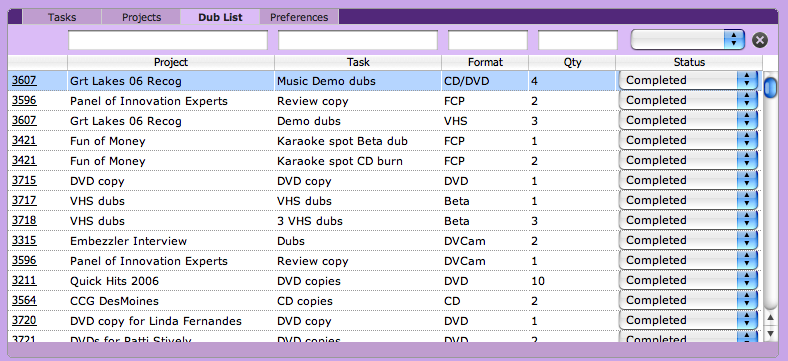Image resolution: width=788 pixels, height=361 pixels.
Task: Open the Preferences tab
Action: (299, 17)
